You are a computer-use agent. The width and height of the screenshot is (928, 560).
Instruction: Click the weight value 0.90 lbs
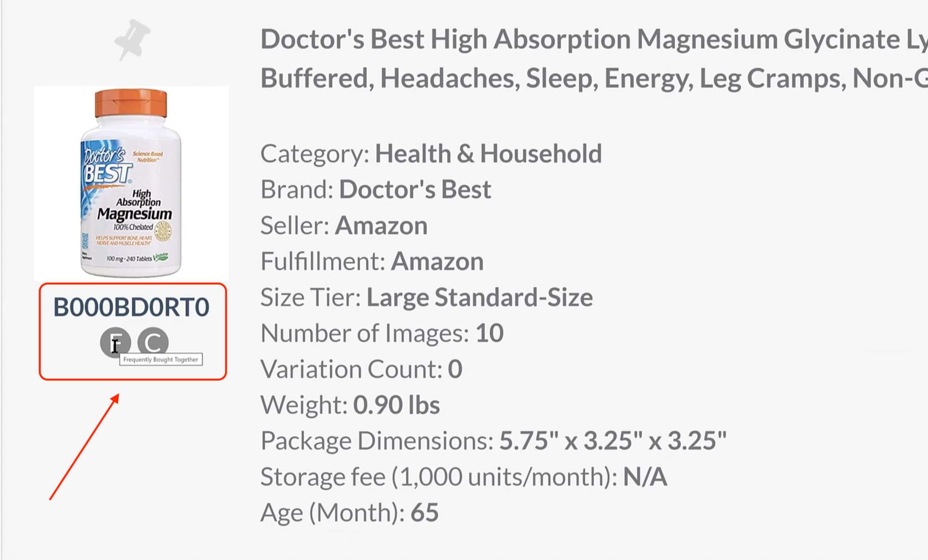click(x=396, y=405)
